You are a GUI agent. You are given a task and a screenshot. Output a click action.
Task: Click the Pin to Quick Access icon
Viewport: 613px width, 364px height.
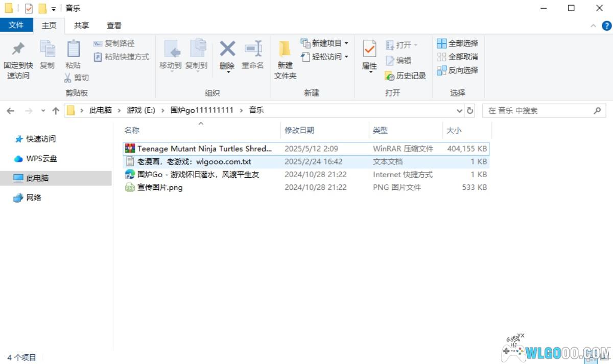tap(18, 50)
